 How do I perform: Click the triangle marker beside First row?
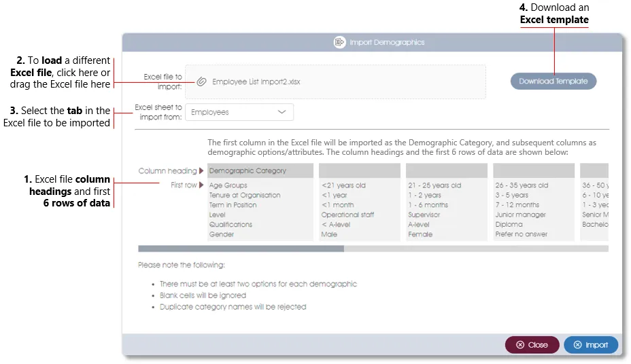[201, 185]
